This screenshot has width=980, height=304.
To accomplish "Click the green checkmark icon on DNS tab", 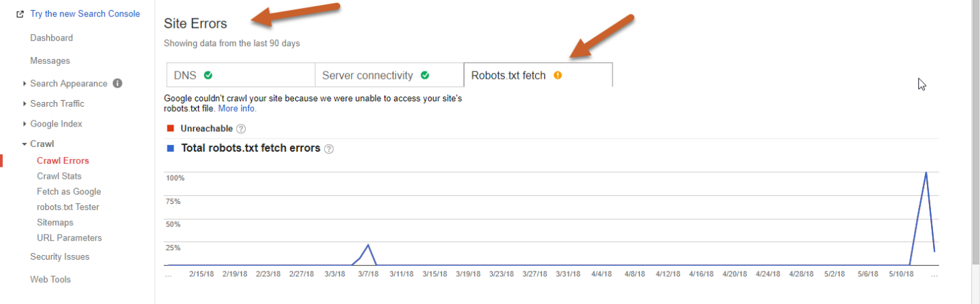I will (x=208, y=75).
